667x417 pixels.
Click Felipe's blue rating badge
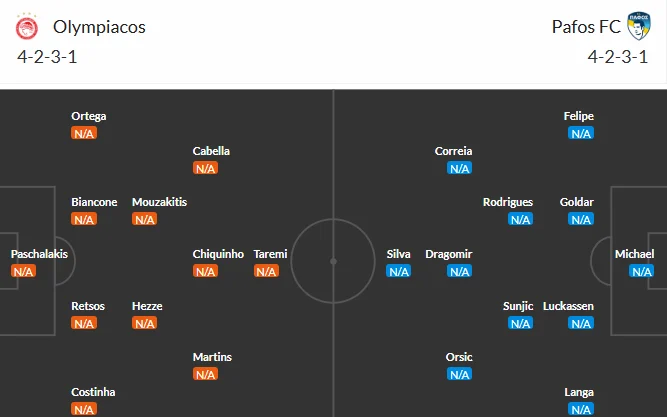[581, 133]
